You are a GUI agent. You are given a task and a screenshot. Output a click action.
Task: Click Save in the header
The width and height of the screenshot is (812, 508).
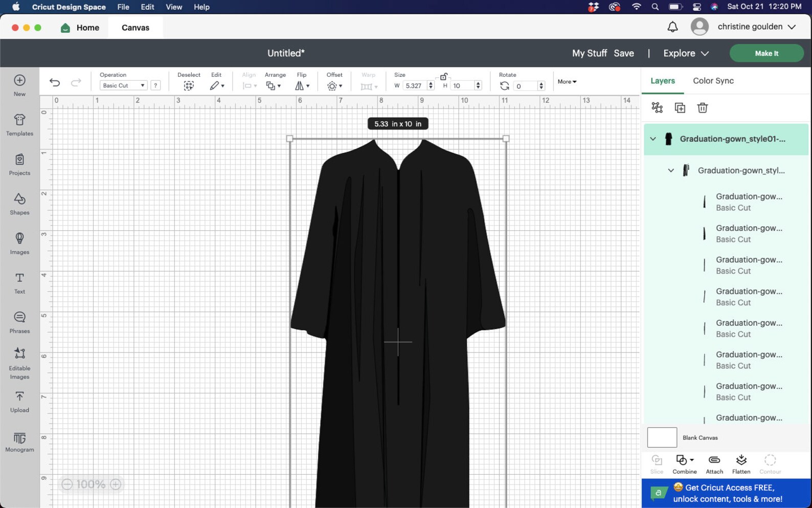pyautogui.click(x=624, y=53)
